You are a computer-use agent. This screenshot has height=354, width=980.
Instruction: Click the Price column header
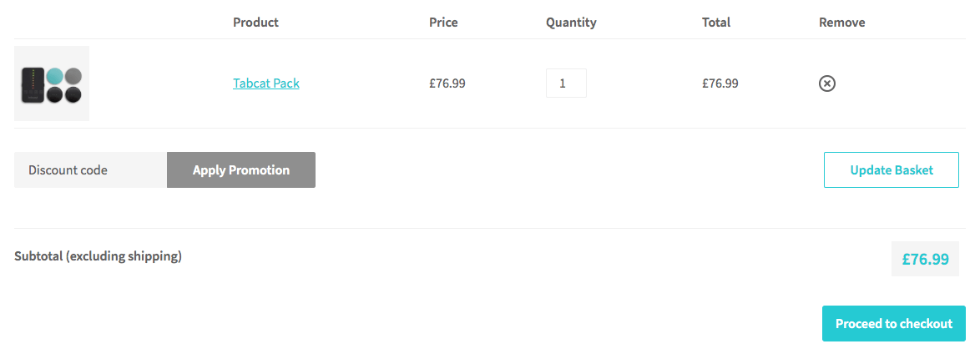point(444,23)
